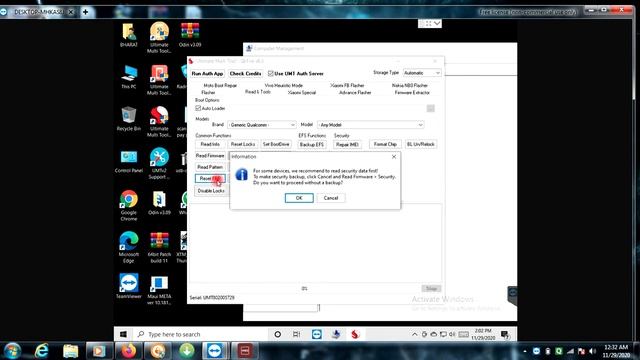Launch Microsoft Edge desktop shortcut
Screen dimensions: 640x360
coord(129,247)
